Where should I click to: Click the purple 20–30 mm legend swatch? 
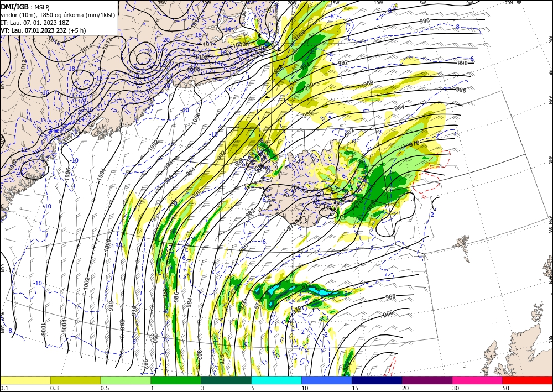click(427, 380)
